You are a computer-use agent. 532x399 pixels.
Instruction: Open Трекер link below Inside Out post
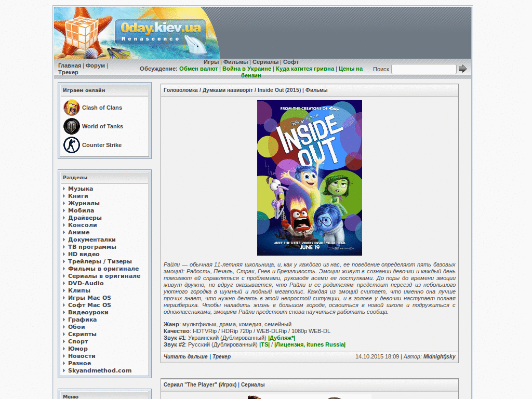pos(221,356)
